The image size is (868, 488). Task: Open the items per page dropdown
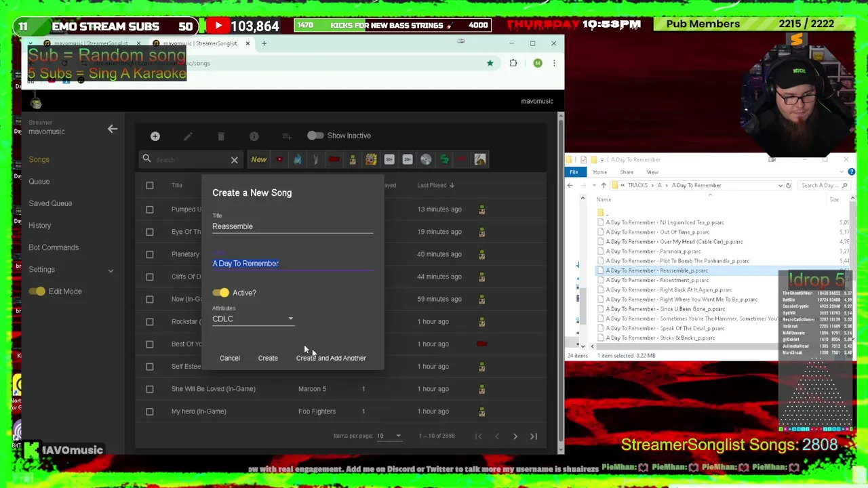coord(389,436)
